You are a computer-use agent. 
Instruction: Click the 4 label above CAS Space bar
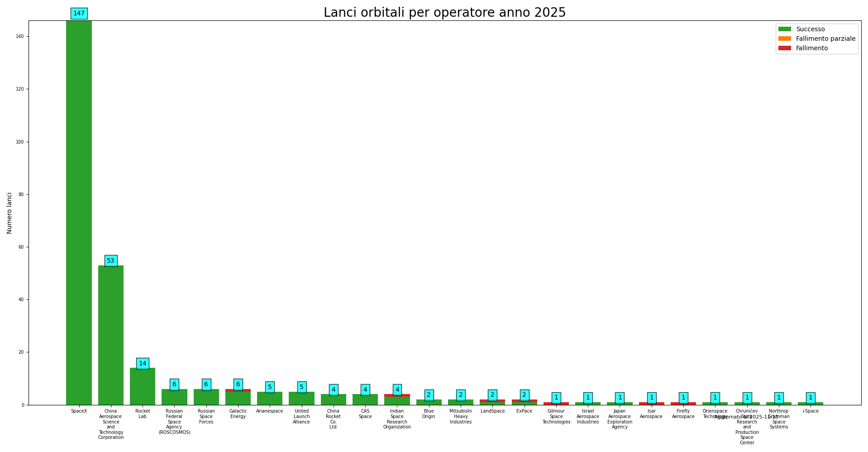tap(365, 390)
